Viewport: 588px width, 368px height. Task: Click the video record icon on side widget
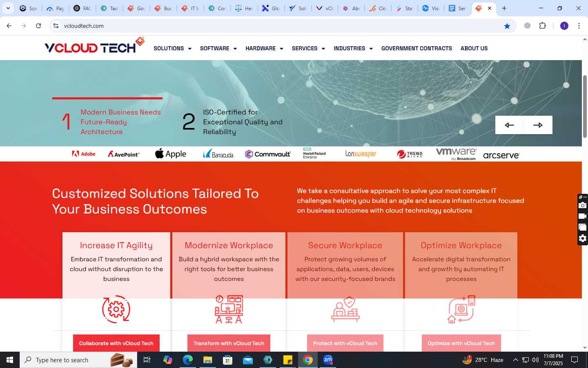[x=583, y=216]
